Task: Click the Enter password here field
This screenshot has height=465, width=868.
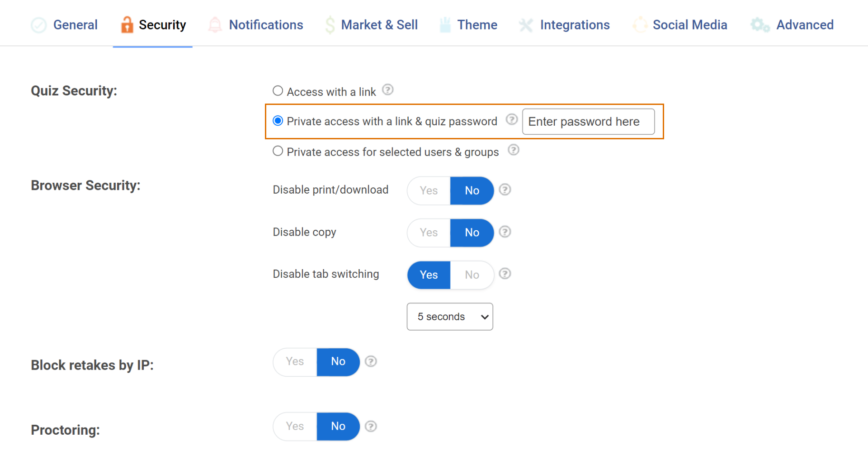Action: pos(588,122)
